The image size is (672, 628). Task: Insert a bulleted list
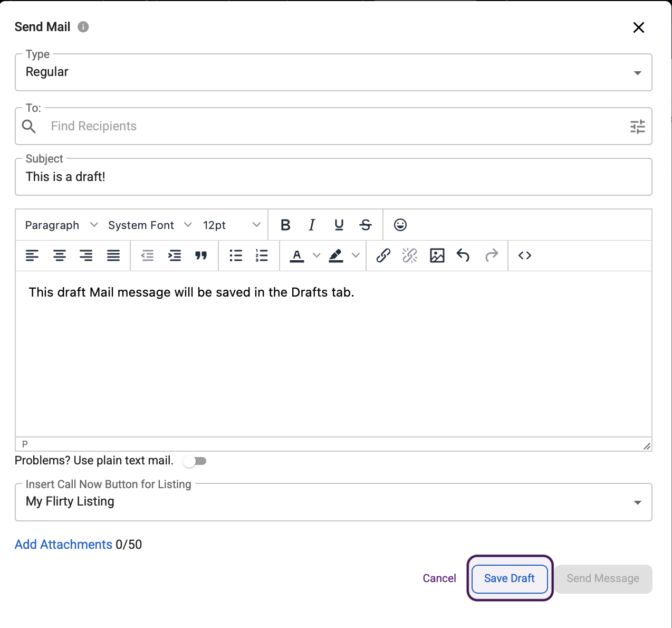tap(236, 256)
